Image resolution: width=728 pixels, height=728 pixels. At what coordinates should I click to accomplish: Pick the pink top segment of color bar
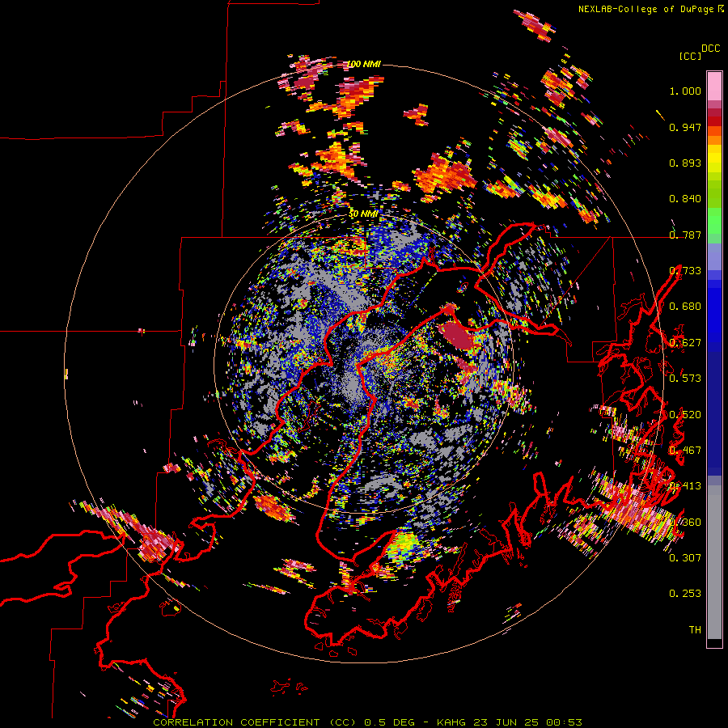point(714,86)
